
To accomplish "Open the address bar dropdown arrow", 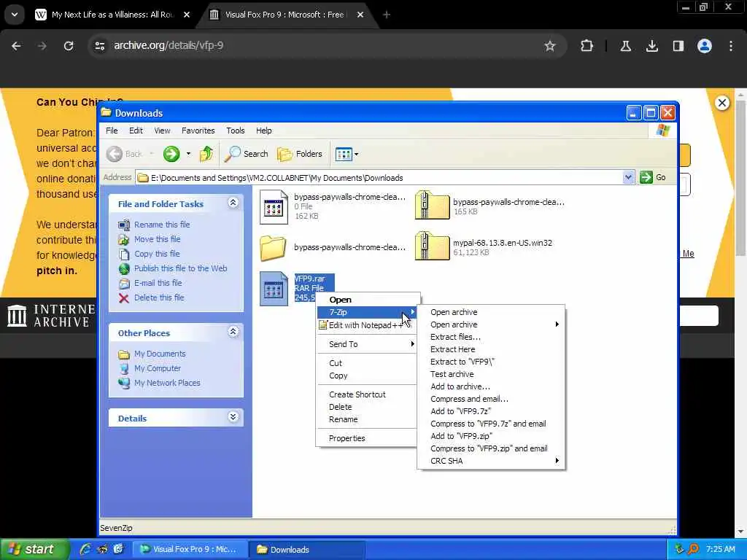I will [628, 178].
